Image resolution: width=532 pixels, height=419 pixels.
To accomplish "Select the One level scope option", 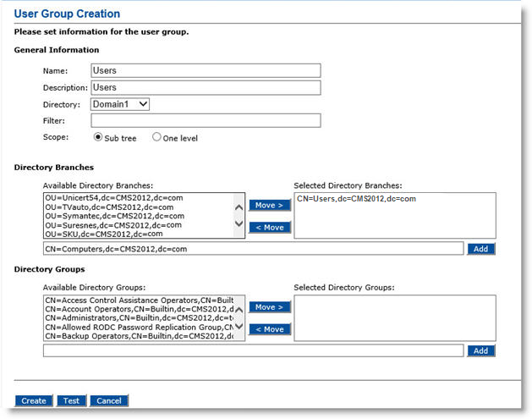I will (x=156, y=137).
